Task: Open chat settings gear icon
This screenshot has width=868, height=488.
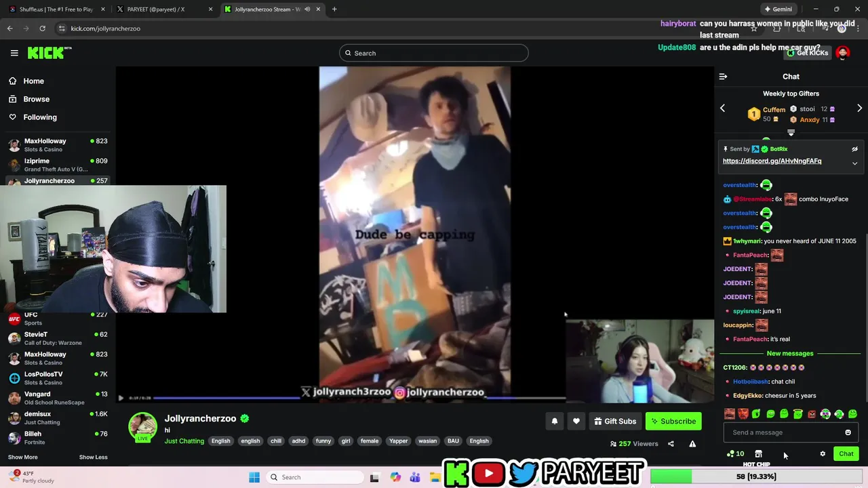Action: (823, 453)
